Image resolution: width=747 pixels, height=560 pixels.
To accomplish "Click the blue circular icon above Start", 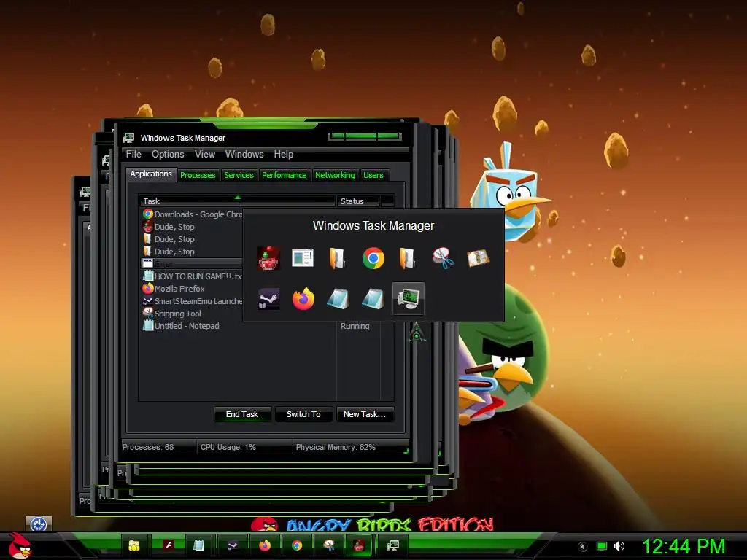I will 39,524.
